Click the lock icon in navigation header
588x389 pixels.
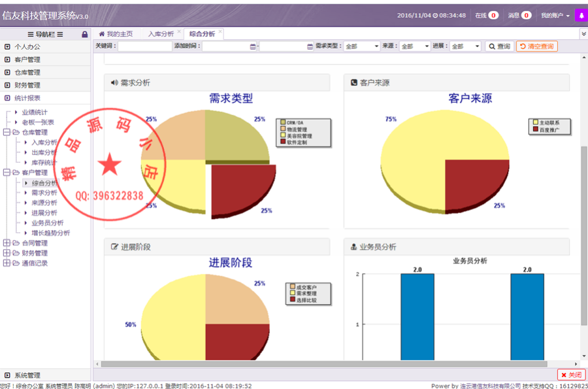(84, 34)
